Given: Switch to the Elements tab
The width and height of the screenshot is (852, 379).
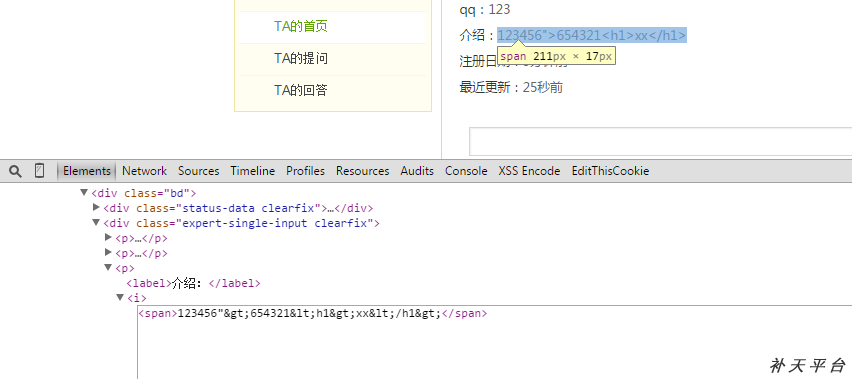Looking at the screenshot, I should tap(86, 171).
